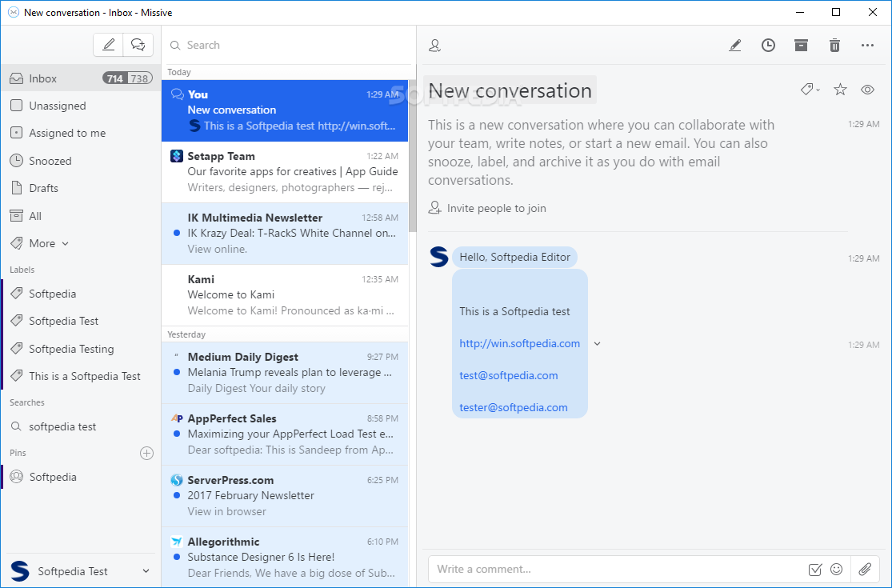Open the Assigned to me mailbox

(x=81, y=133)
